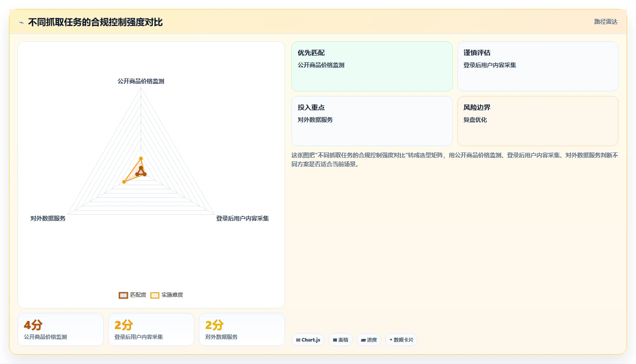Open the 4分 公开商品价格监测 stat card
This screenshot has width=636, height=364.
click(61, 329)
